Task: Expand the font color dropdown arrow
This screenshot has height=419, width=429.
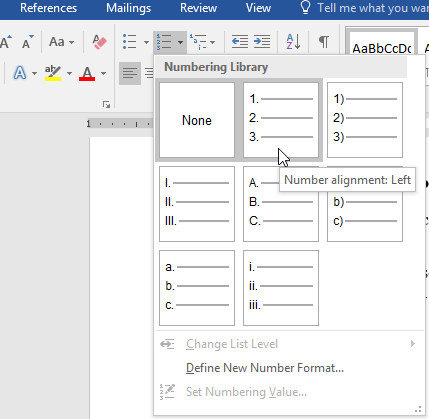Action: coord(104,73)
